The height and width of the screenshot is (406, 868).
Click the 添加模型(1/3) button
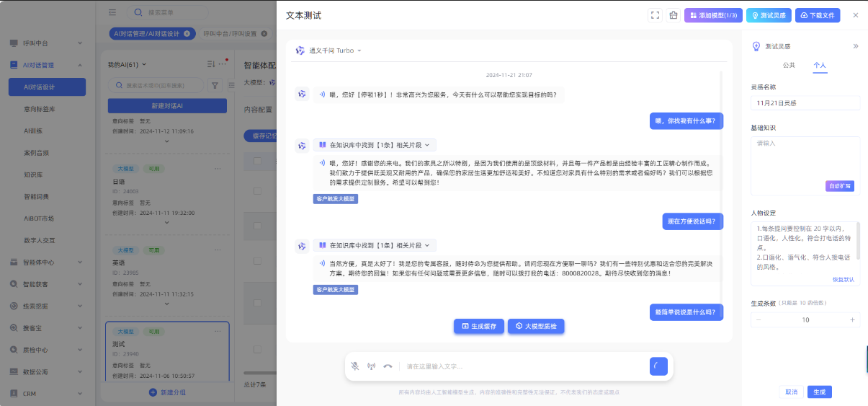click(x=713, y=15)
